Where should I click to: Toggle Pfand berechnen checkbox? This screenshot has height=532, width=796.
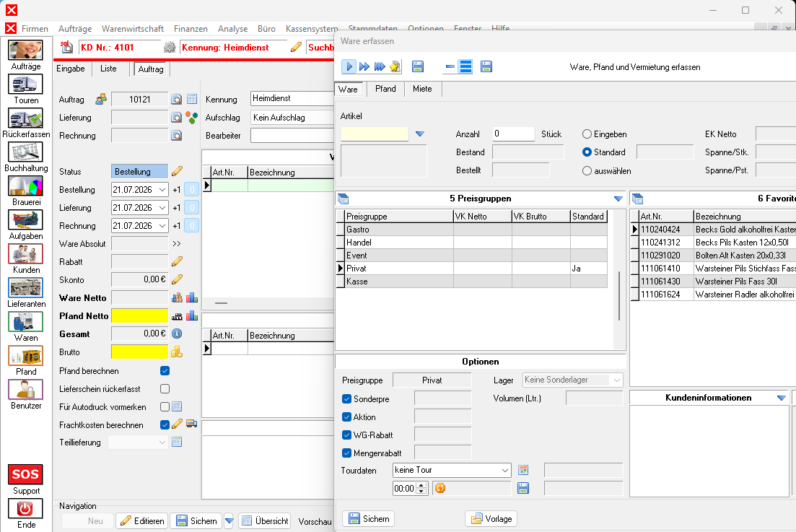[x=165, y=371]
